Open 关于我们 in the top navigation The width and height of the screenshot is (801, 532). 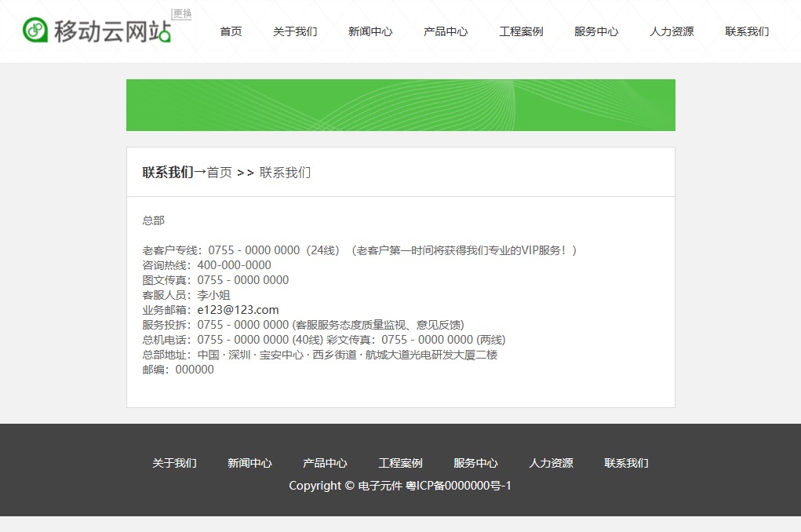(x=295, y=31)
